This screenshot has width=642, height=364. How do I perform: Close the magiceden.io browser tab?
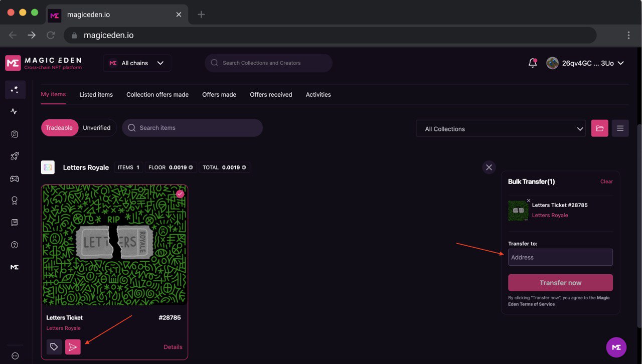[179, 15]
